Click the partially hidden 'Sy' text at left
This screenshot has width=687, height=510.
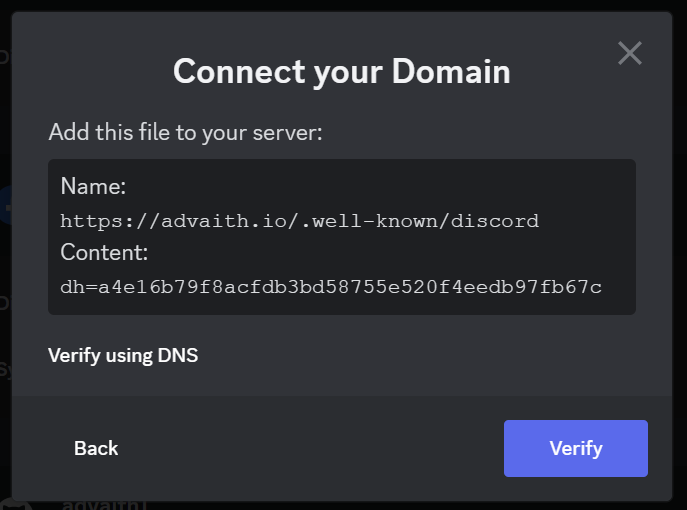pyautogui.click(x=5, y=370)
